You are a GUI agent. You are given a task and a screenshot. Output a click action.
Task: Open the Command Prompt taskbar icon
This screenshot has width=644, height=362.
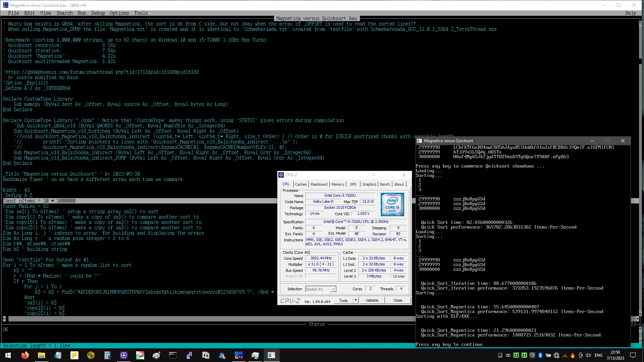click(173, 355)
